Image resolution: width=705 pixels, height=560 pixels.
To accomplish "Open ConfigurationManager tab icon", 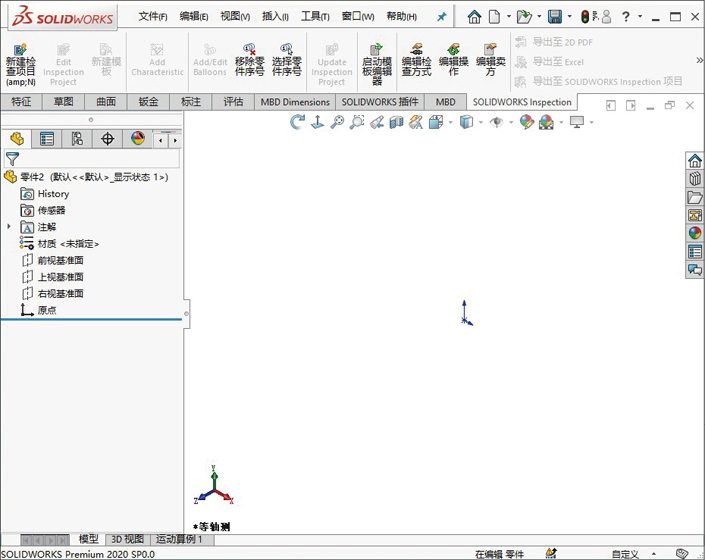I will pyautogui.click(x=77, y=139).
